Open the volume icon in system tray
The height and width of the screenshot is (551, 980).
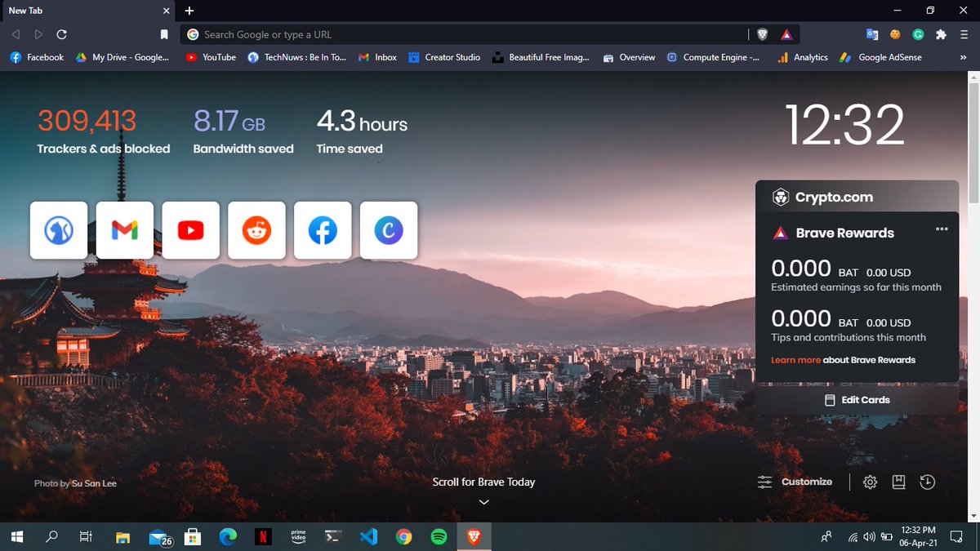tap(868, 536)
